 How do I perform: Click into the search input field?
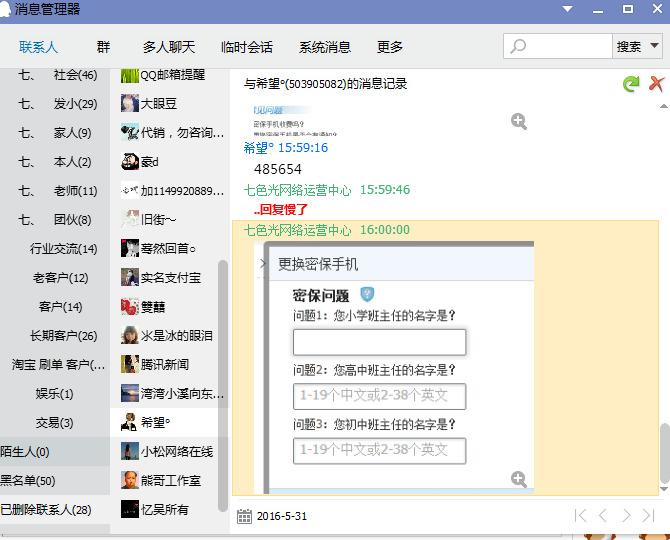(558, 46)
